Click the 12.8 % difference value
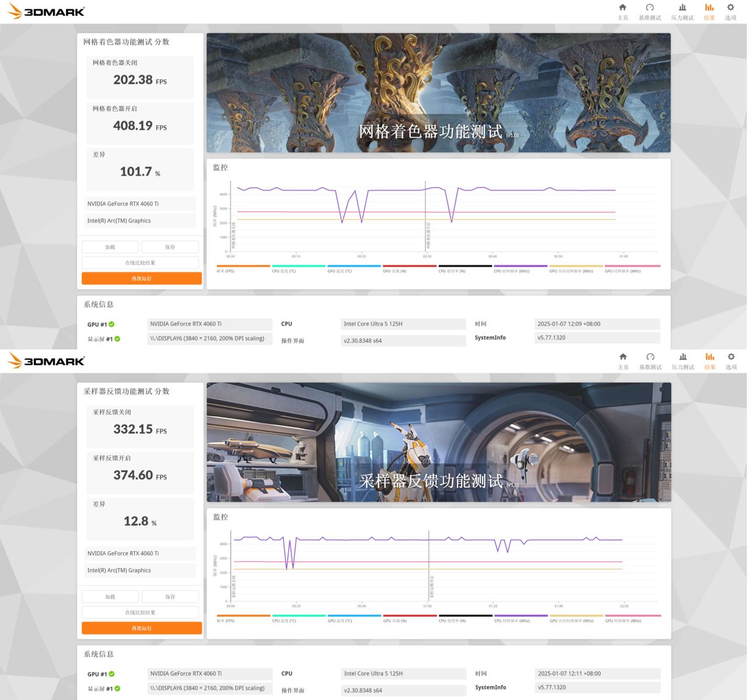The width and height of the screenshot is (747, 700). pyautogui.click(x=140, y=521)
